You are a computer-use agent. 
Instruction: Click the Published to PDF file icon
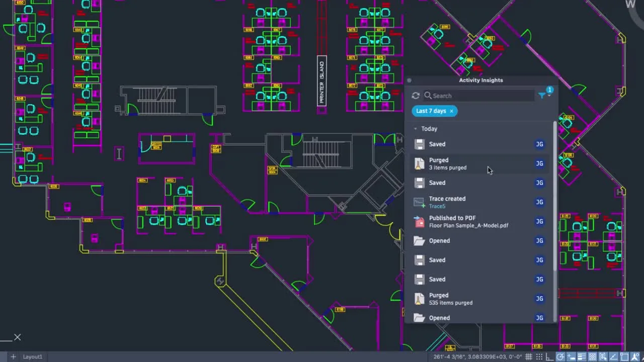(x=419, y=221)
